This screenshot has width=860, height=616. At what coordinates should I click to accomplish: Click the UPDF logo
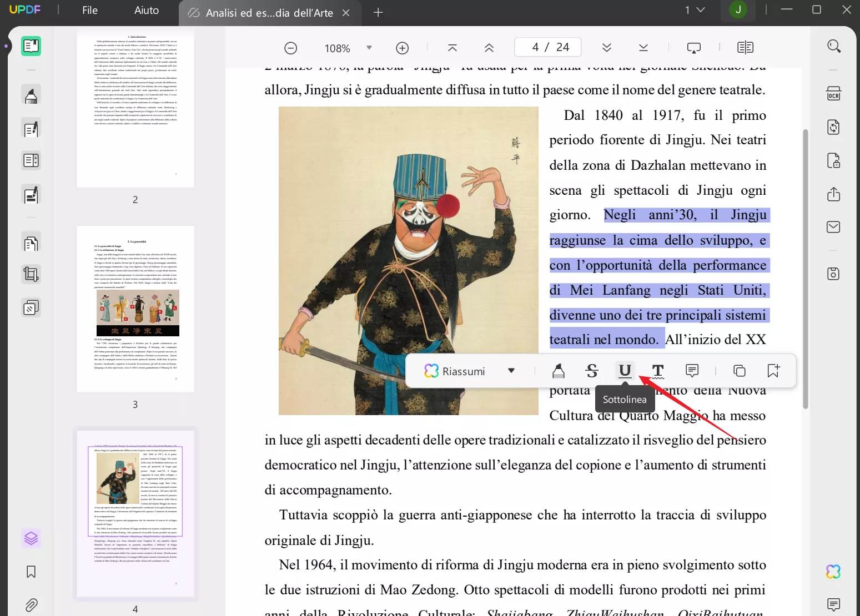tap(25, 10)
